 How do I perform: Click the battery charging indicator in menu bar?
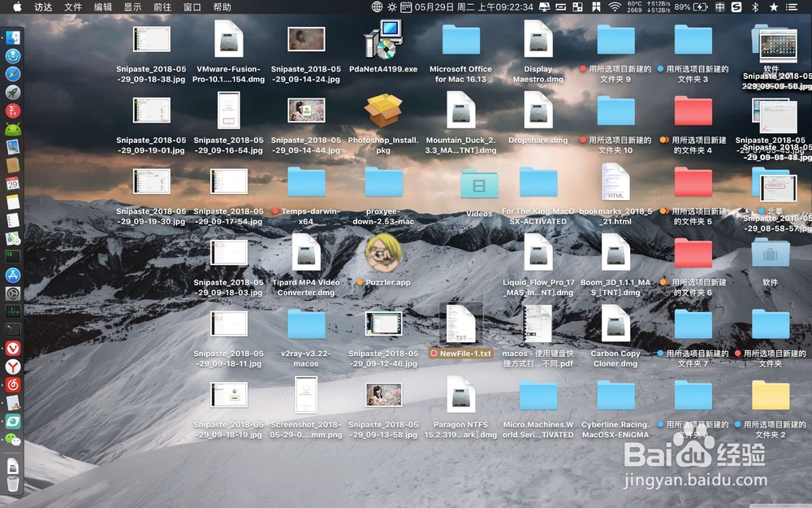point(699,8)
